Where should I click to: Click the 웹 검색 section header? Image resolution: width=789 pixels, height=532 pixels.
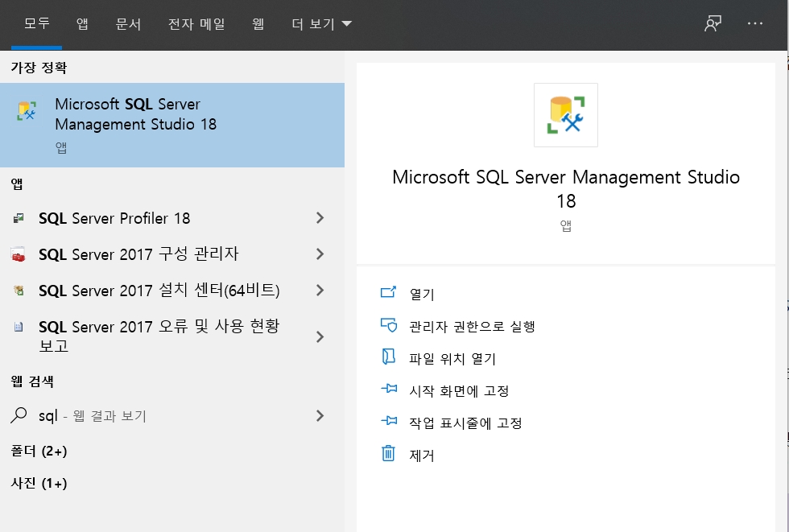(32, 381)
